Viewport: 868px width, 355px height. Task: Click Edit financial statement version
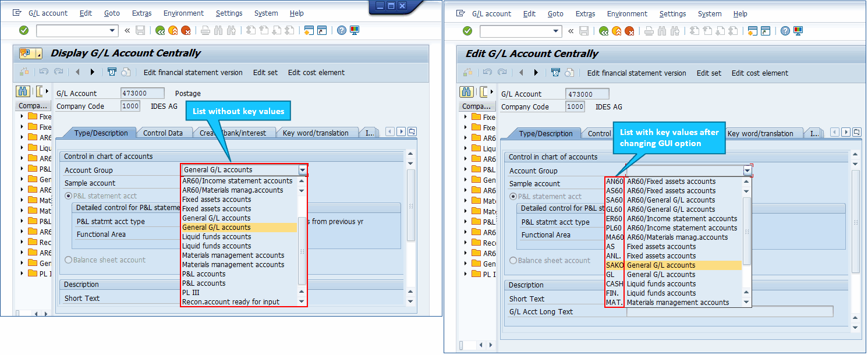pyautogui.click(x=193, y=73)
